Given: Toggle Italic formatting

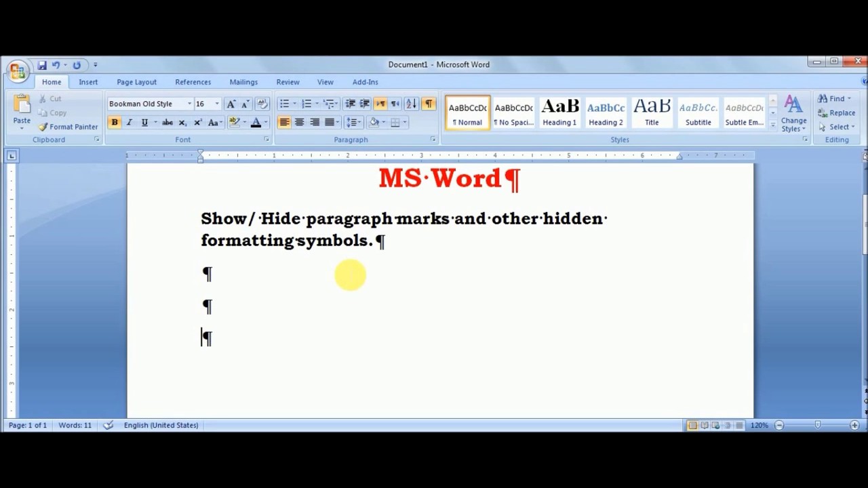Looking at the screenshot, I should point(129,123).
